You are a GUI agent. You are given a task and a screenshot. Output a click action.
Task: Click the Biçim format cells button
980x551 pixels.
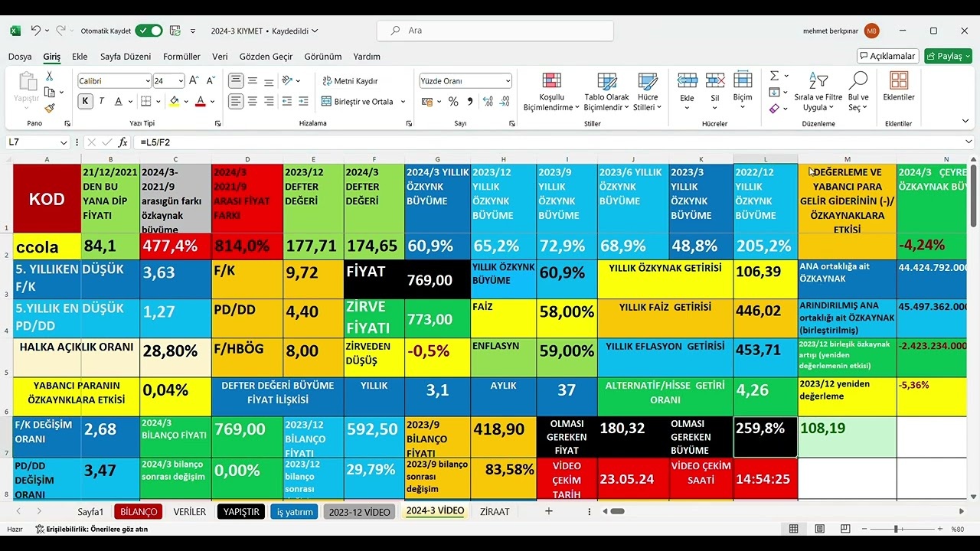pyautogui.click(x=743, y=92)
